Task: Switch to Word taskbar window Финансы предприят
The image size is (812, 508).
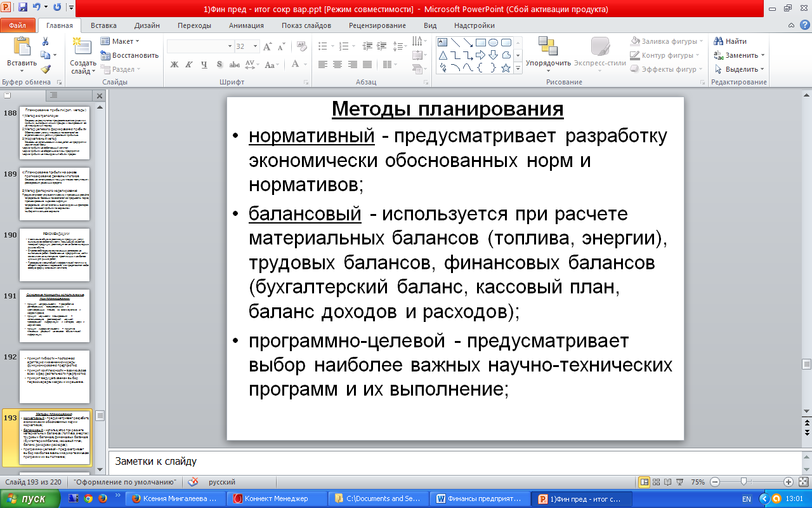Action: (x=480, y=498)
